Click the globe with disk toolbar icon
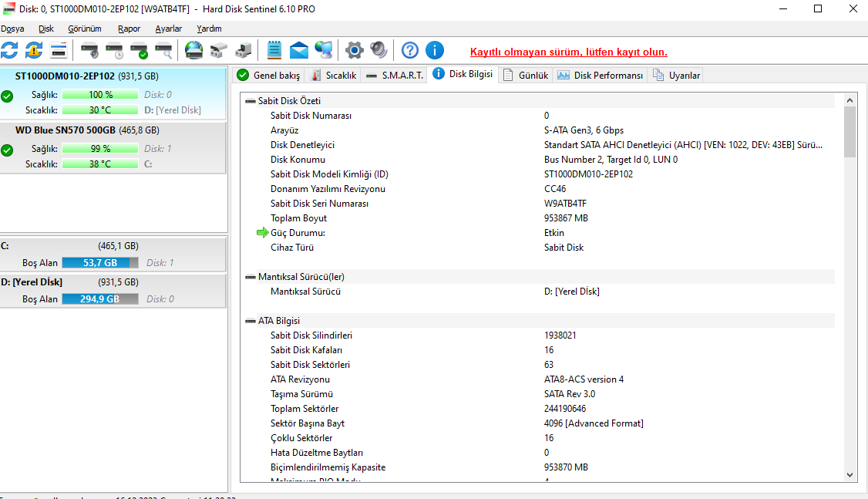This screenshot has width=868, height=499. [x=193, y=51]
